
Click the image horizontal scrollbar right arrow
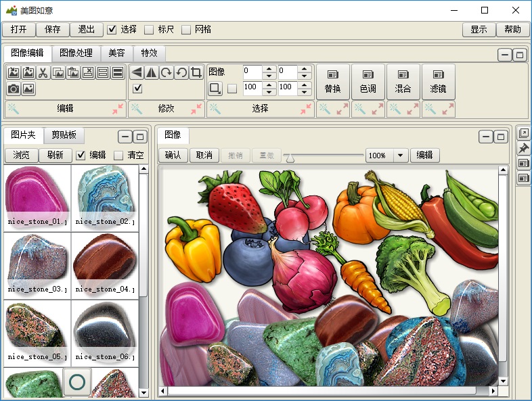click(x=493, y=391)
